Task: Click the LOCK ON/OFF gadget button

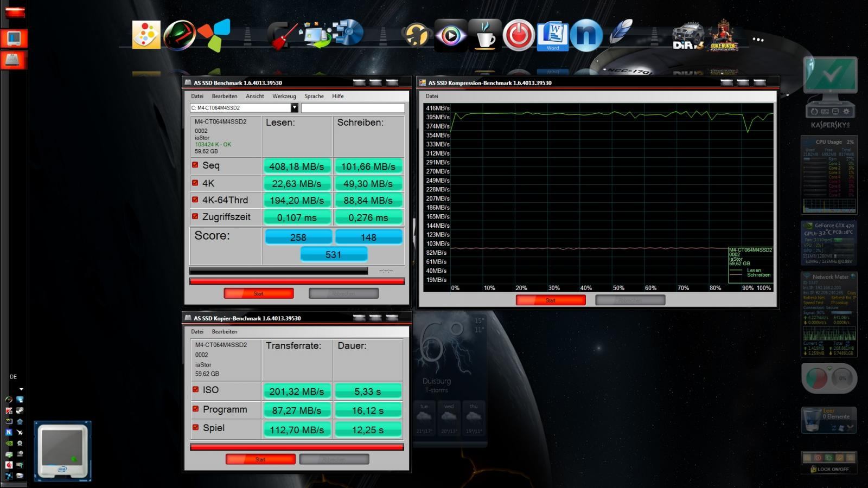Action: [x=829, y=469]
